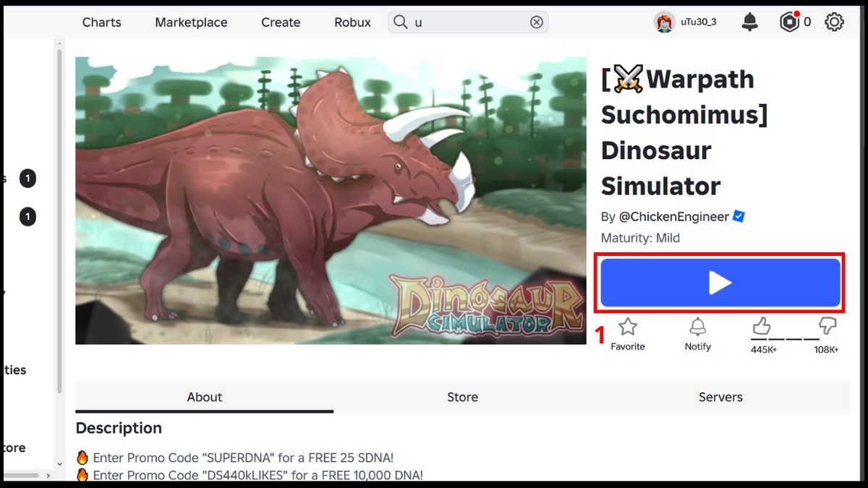
Task: Like the game with the thumbs up toggle
Action: [762, 327]
